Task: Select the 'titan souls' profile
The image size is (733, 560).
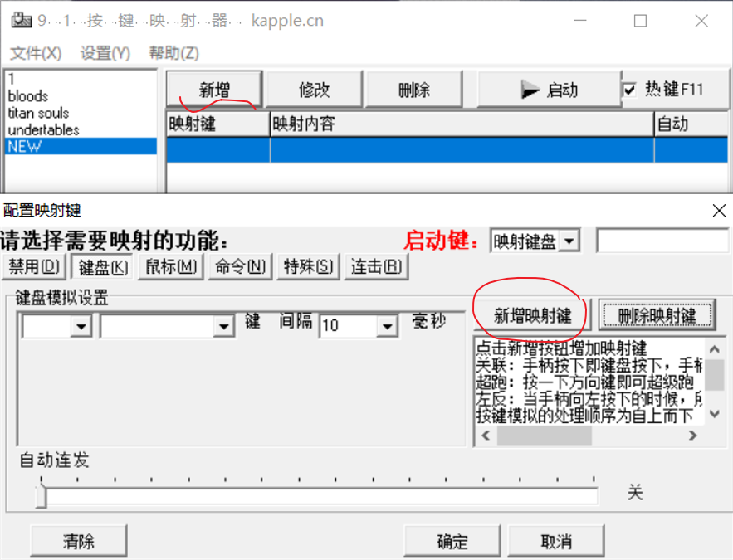Action: [81, 113]
